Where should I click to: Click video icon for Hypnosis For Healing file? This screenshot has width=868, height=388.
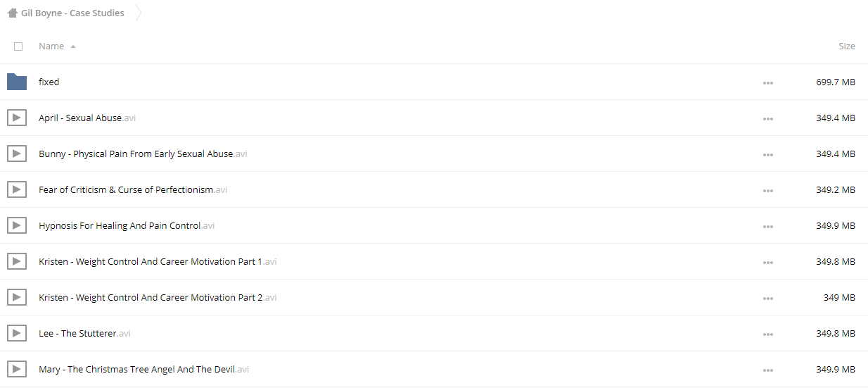tap(17, 225)
